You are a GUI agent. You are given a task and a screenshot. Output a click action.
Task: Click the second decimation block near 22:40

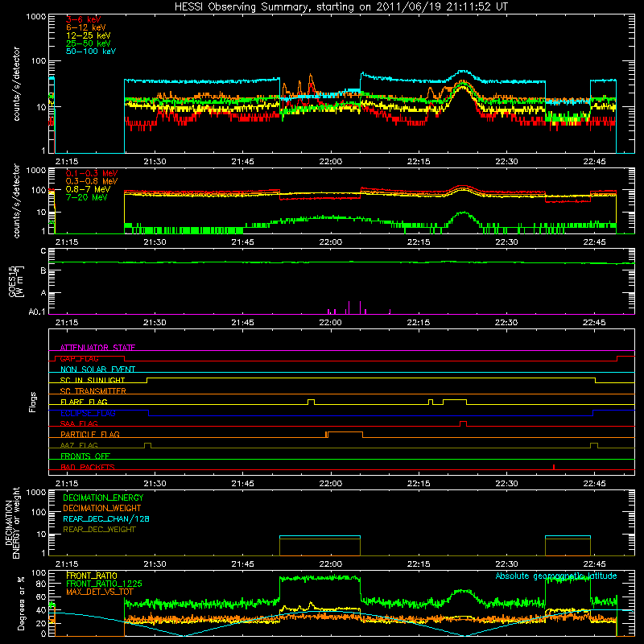point(568,546)
